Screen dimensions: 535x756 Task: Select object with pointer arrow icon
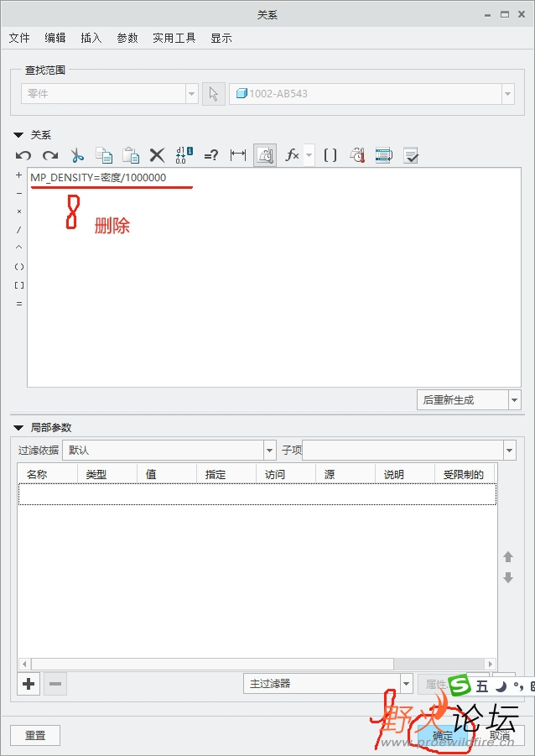[x=214, y=94]
